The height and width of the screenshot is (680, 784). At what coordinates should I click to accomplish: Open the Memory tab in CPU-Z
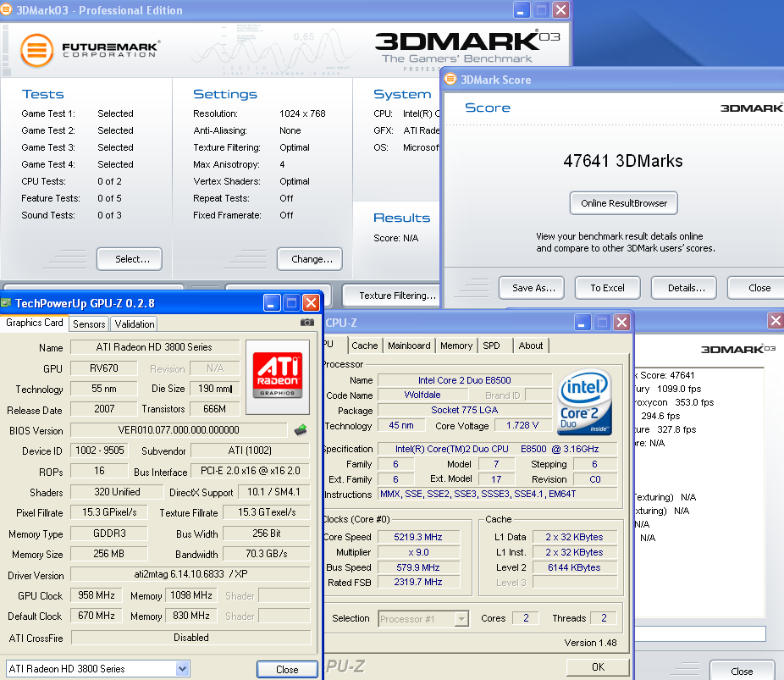[x=456, y=346]
